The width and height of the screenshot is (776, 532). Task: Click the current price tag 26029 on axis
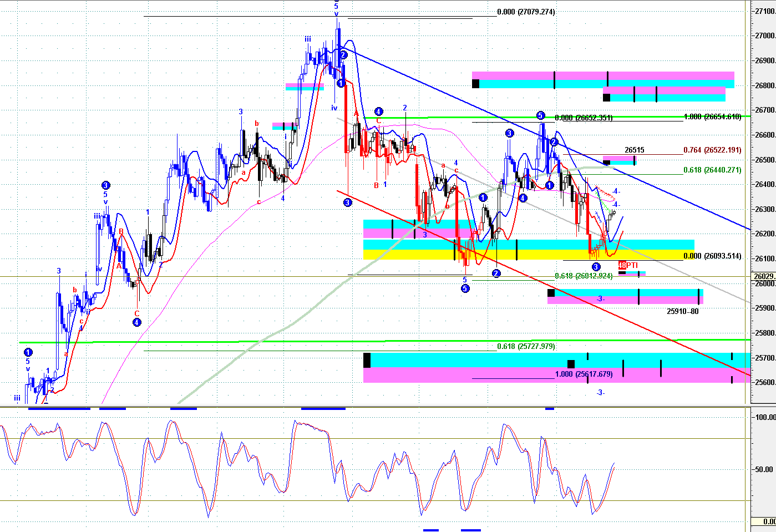coord(764,276)
